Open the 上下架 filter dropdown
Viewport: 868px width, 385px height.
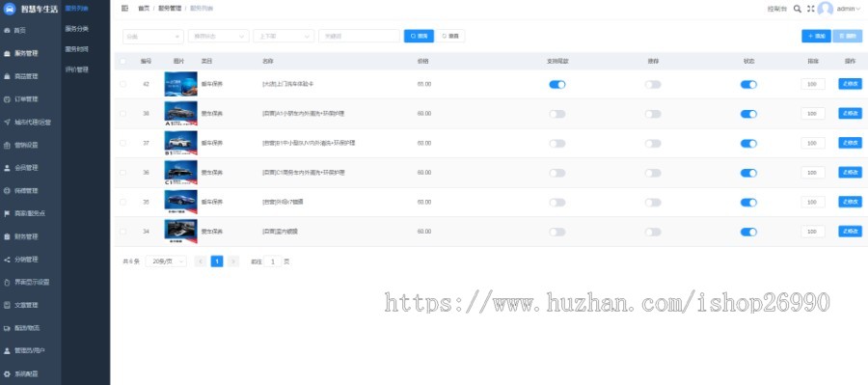click(284, 36)
